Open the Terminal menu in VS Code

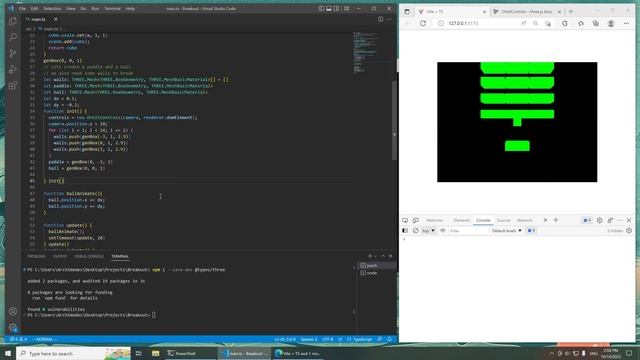[112, 8]
